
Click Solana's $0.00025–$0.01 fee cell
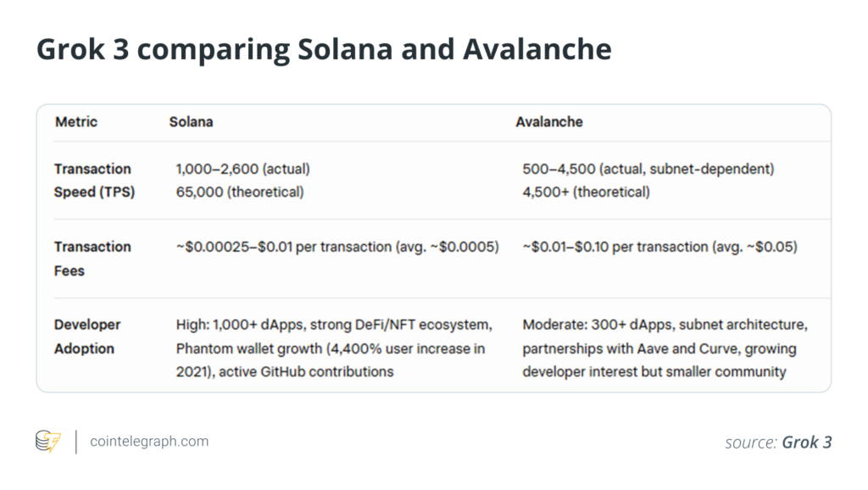(337, 247)
